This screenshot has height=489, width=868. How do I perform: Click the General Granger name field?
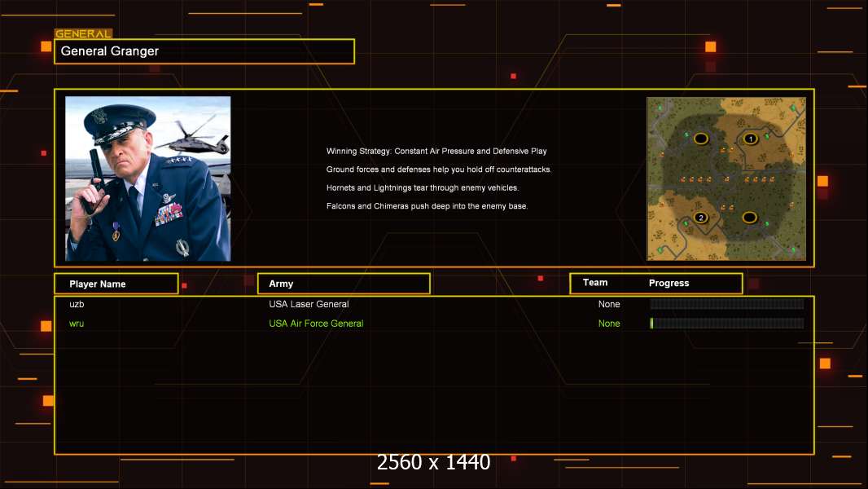click(204, 51)
